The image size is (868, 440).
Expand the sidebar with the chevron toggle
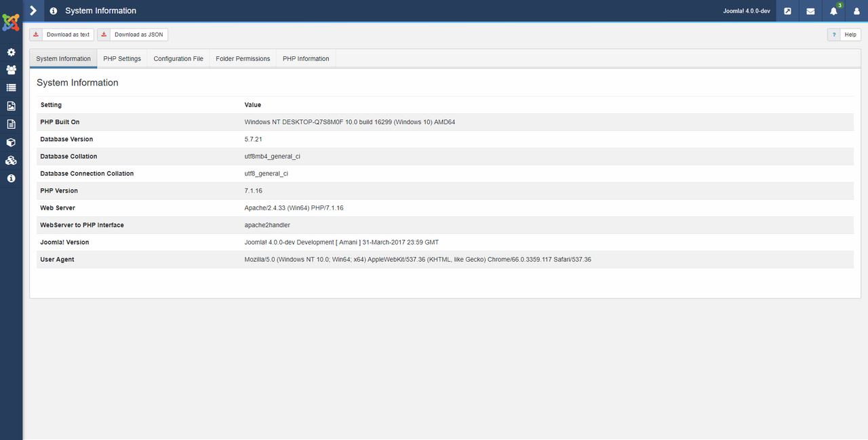[33, 11]
